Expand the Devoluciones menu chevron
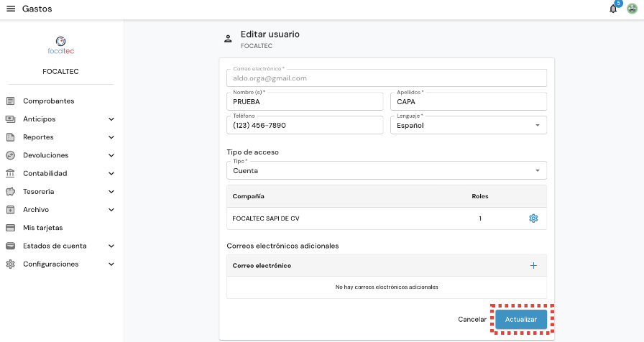644x342 pixels. (x=111, y=155)
